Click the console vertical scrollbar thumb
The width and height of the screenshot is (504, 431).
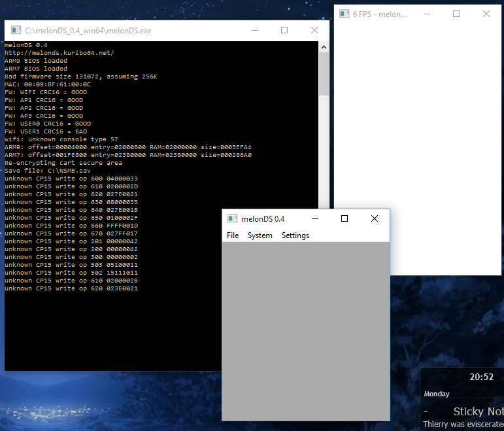point(324,75)
